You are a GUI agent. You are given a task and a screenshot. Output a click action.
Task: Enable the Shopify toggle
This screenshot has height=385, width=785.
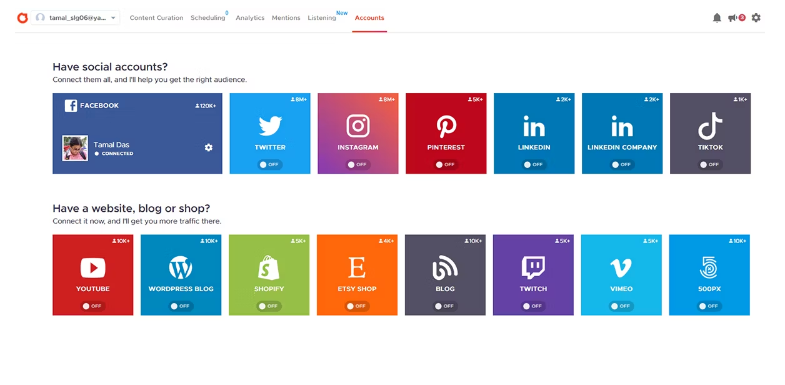[x=269, y=306]
